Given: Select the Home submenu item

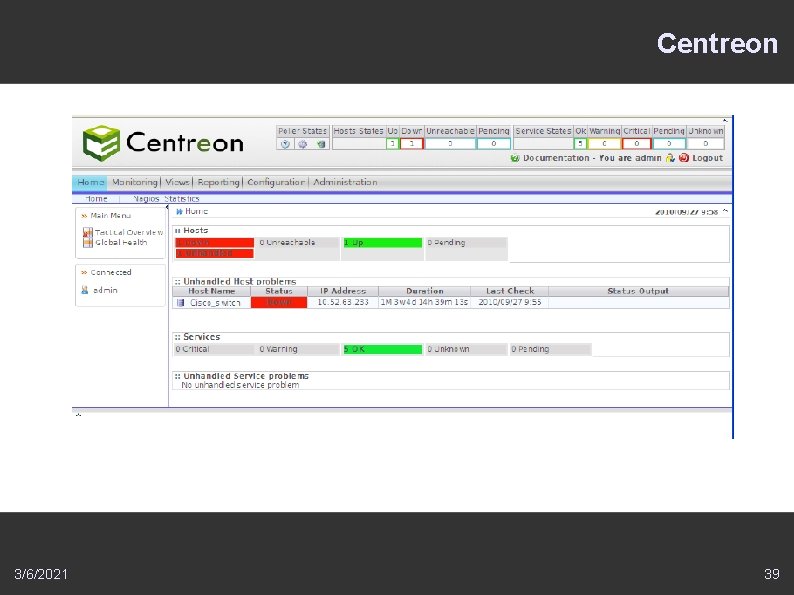Looking at the screenshot, I should coord(96,199).
